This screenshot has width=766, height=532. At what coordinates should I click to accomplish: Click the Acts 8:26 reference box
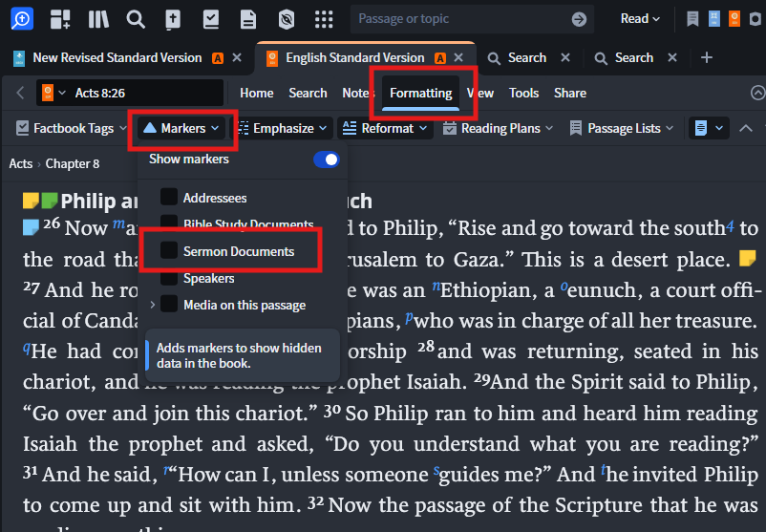coord(130,93)
